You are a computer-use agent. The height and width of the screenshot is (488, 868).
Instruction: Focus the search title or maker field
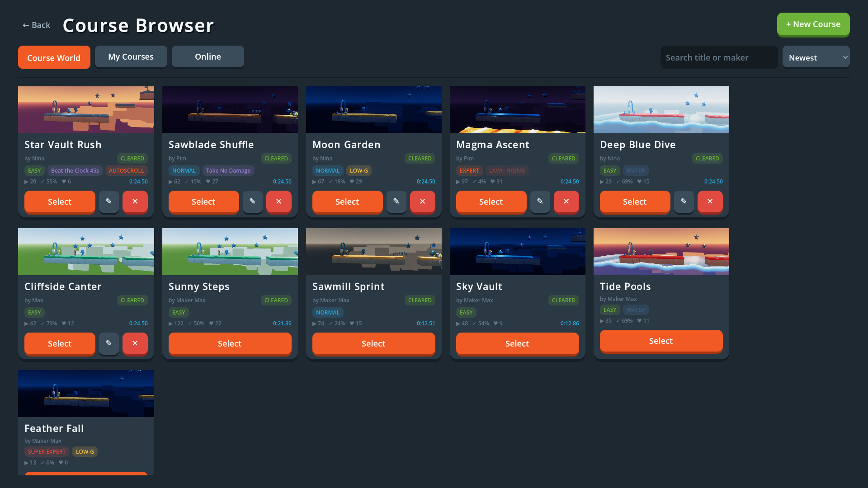[x=719, y=57]
